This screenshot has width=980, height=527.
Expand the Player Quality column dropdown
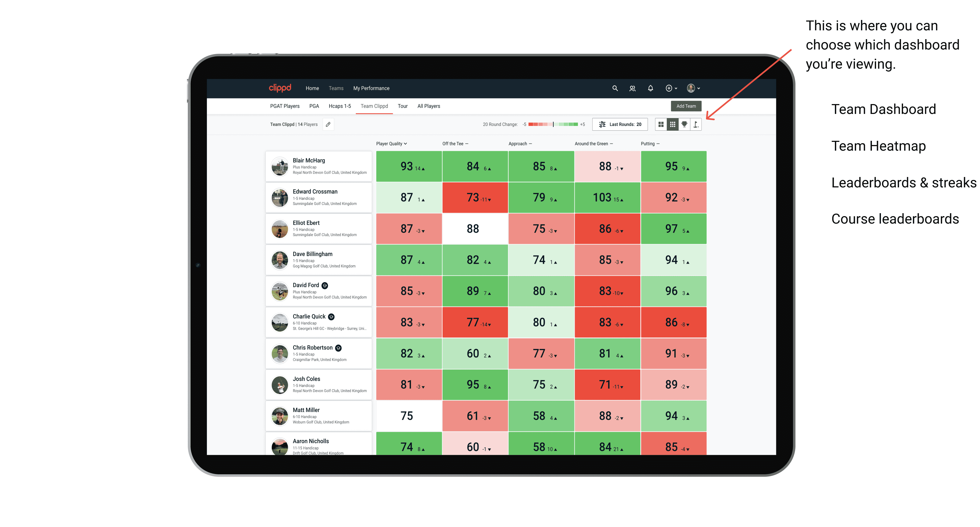click(x=409, y=144)
